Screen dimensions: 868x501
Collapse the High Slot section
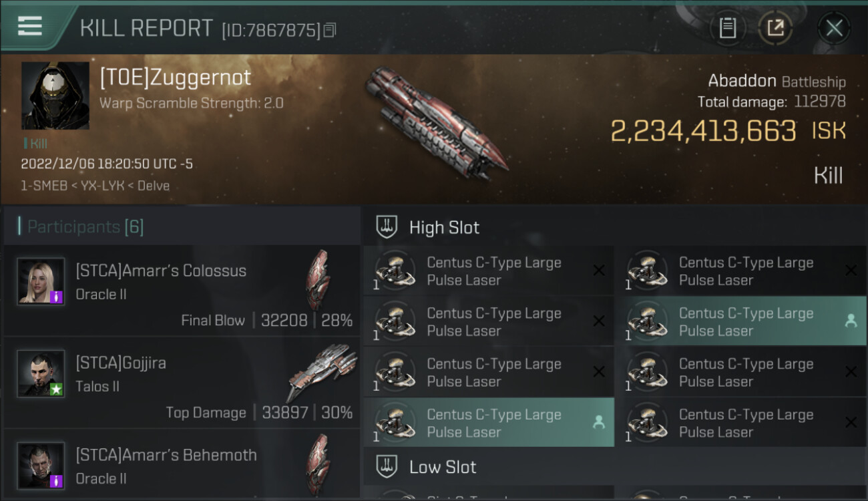point(444,228)
